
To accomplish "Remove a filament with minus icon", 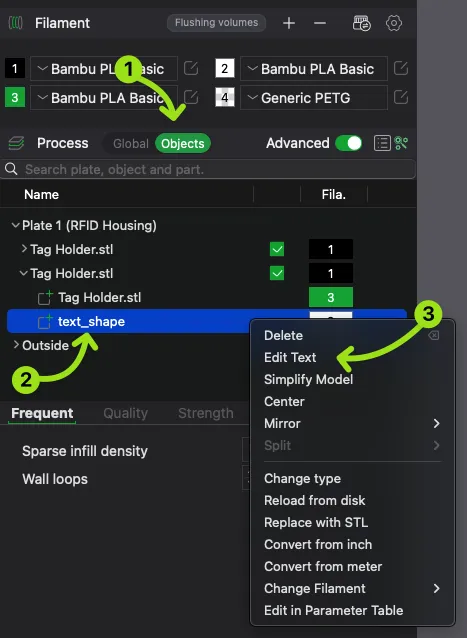I will point(320,23).
